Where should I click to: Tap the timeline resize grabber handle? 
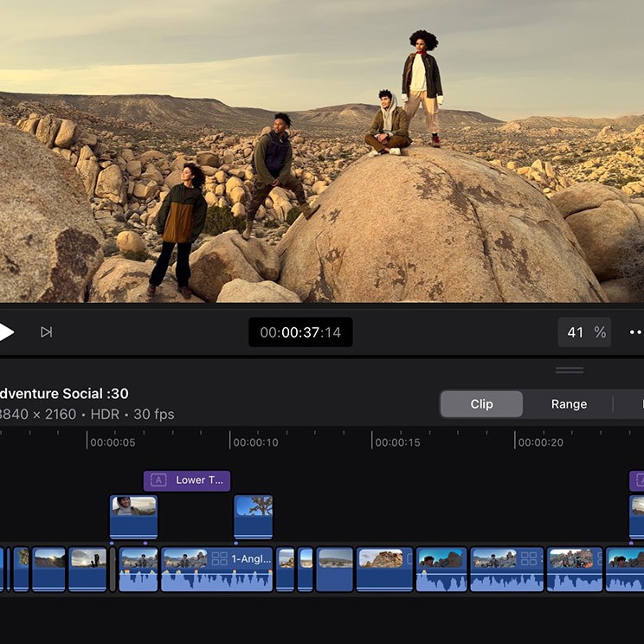(x=569, y=370)
